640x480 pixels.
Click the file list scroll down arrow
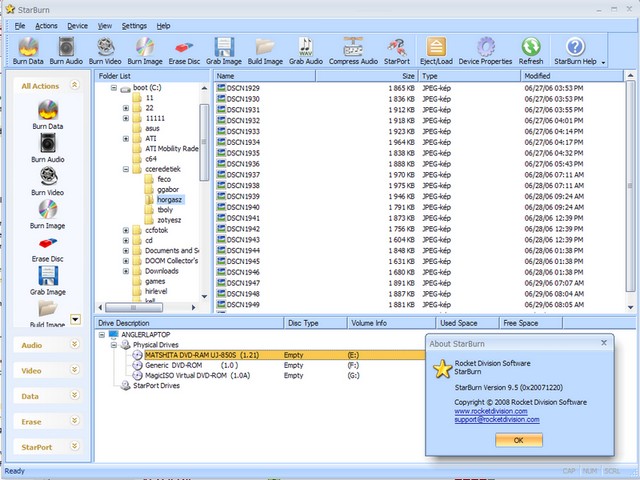click(x=631, y=307)
